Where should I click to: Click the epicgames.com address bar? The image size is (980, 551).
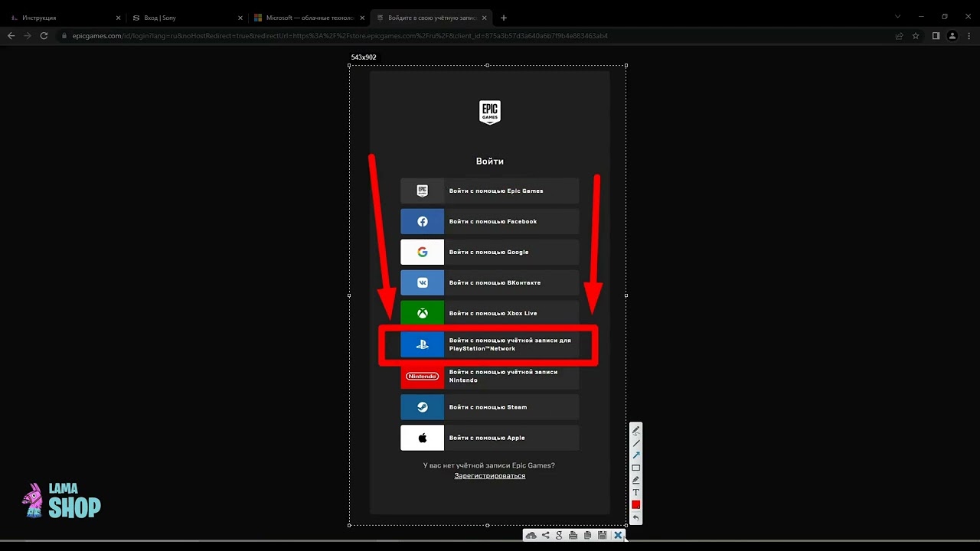(490, 36)
